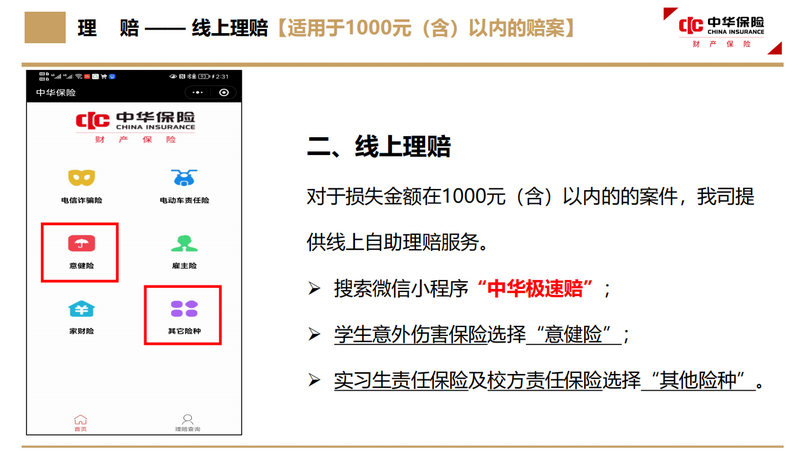The width and height of the screenshot is (800, 451).
Task: Click the underlined 学生意外伤害保险 text
Action: [411, 335]
